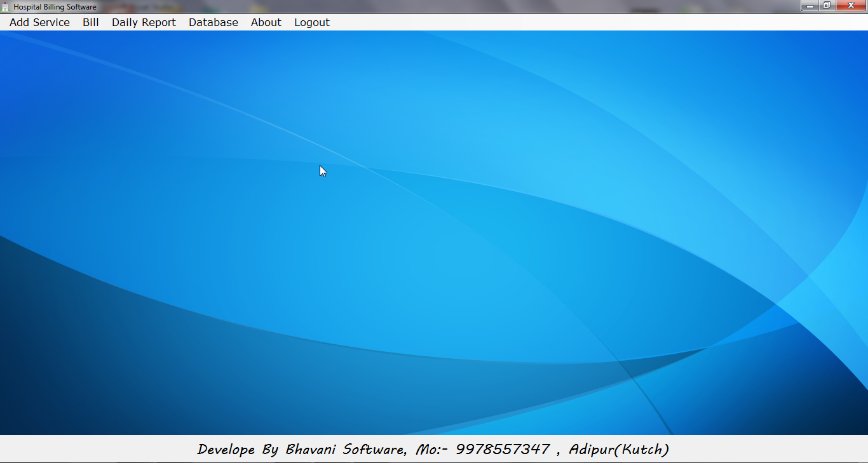Image resolution: width=868 pixels, height=463 pixels.
Task: Minimize the Hospital Billing Software window
Action: [x=810, y=6]
